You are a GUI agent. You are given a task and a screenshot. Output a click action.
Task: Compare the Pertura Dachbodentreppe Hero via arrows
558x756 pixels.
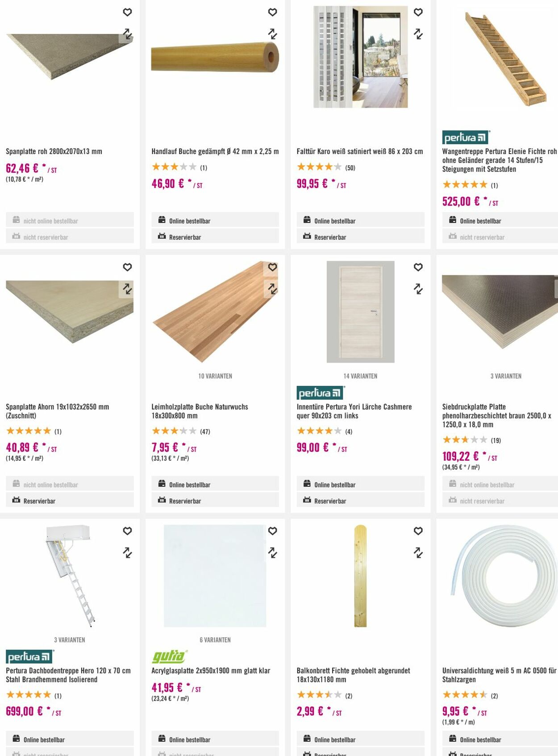127,553
